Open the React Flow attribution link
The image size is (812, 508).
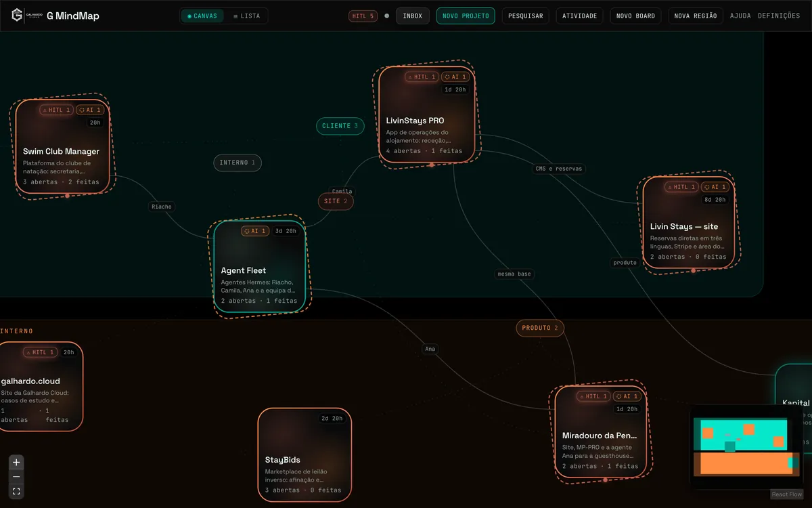coord(787,494)
